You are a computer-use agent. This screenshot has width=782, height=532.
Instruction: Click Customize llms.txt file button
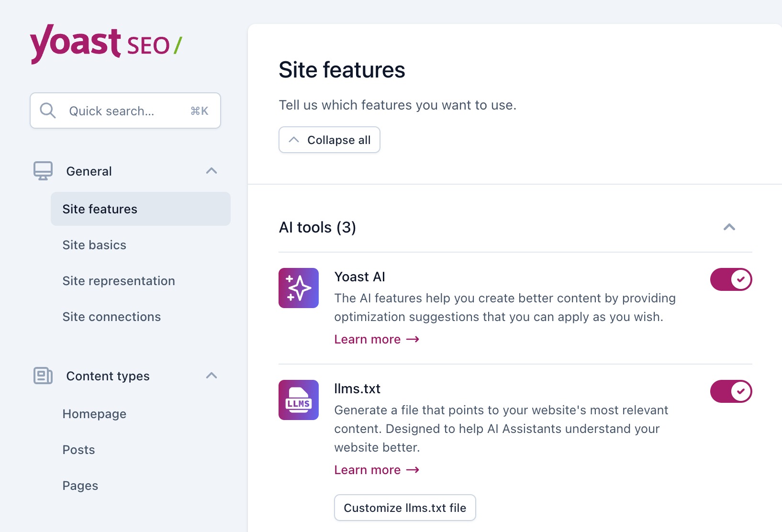tap(405, 508)
